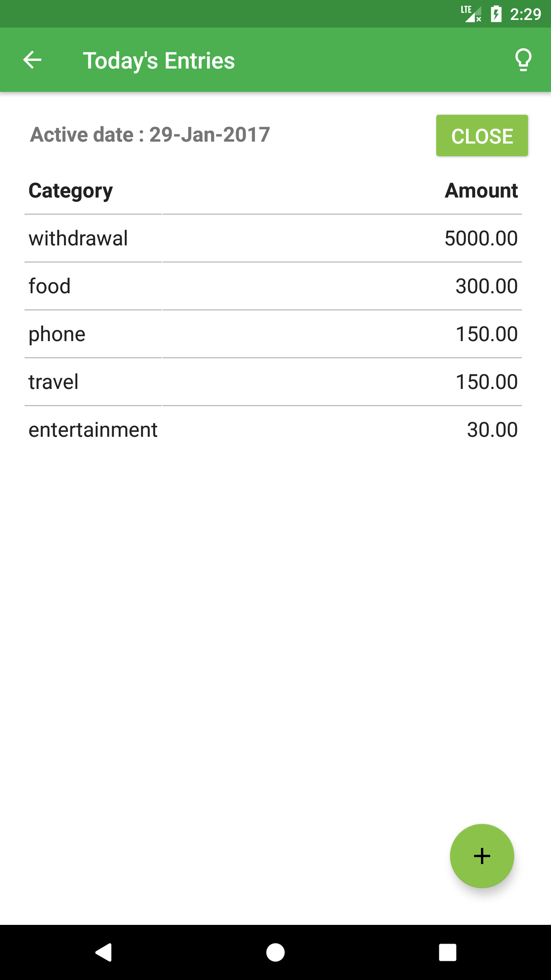The image size is (551, 980).
Task: Tap the 2:29 clock in status bar
Action: (525, 14)
